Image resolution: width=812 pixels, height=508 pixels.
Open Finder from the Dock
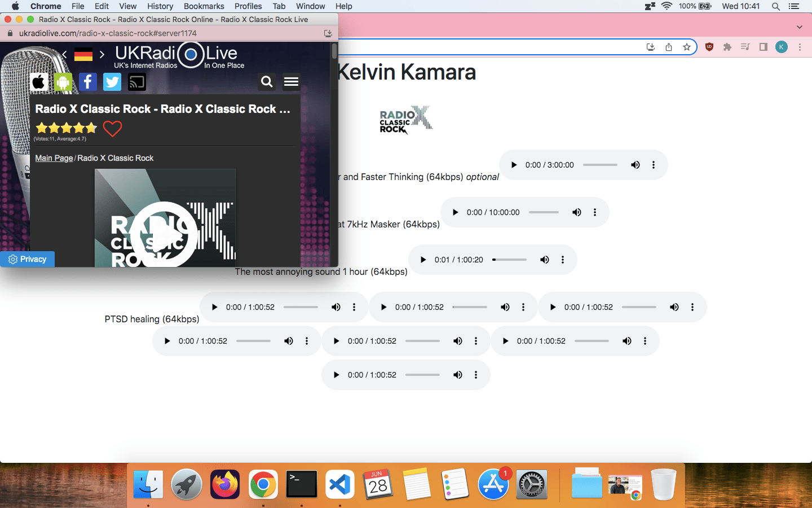tap(148, 484)
